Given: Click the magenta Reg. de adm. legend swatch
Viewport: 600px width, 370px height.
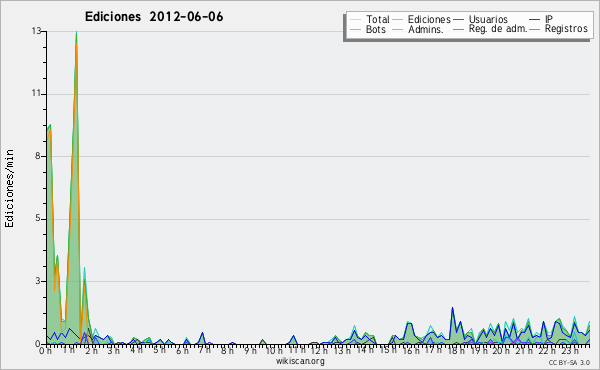Looking at the screenshot, I should [458, 29].
